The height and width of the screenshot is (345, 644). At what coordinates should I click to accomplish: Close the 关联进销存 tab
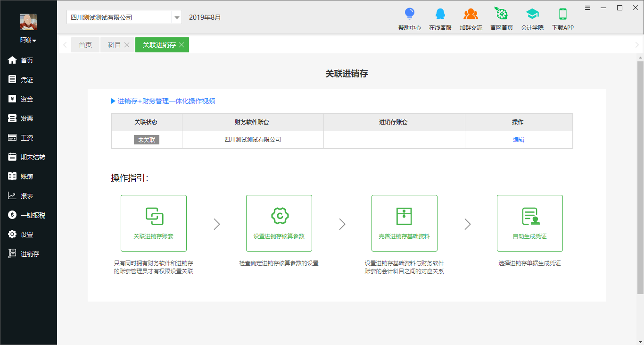click(x=182, y=45)
